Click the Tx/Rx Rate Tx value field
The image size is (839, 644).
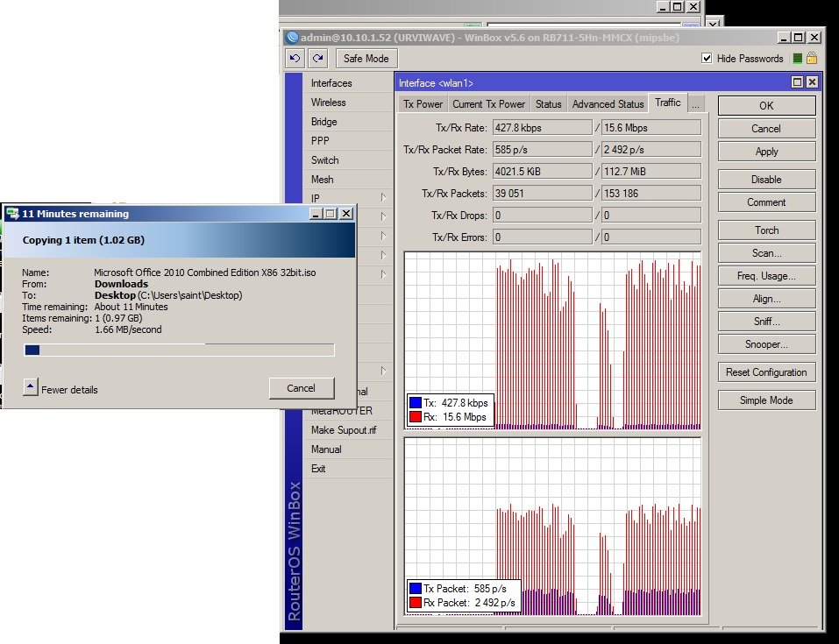pyautogui.click(x=542, y=127)
